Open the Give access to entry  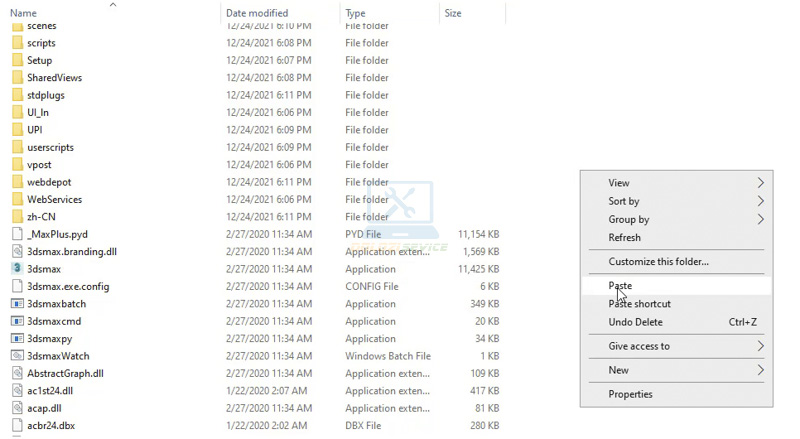pyautogui.click(x=676, y=346)
